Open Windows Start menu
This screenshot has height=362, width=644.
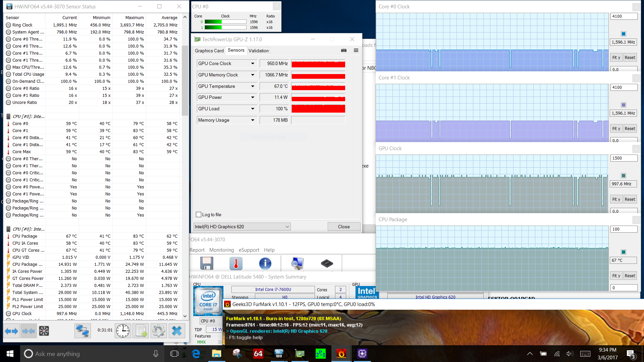10,354
